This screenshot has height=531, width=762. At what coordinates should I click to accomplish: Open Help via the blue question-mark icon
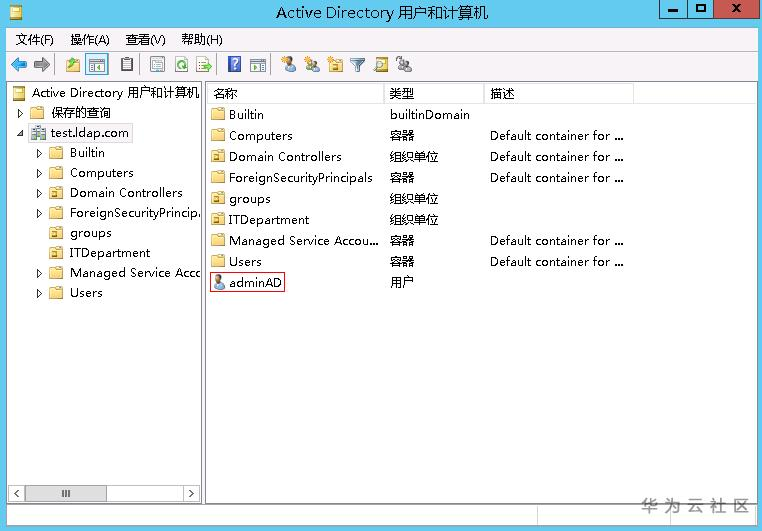(x=235, y=65)
